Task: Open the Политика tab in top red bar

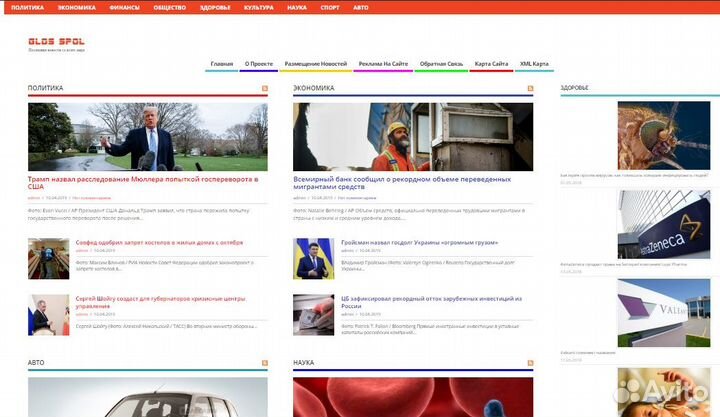Action: [27, 7]
